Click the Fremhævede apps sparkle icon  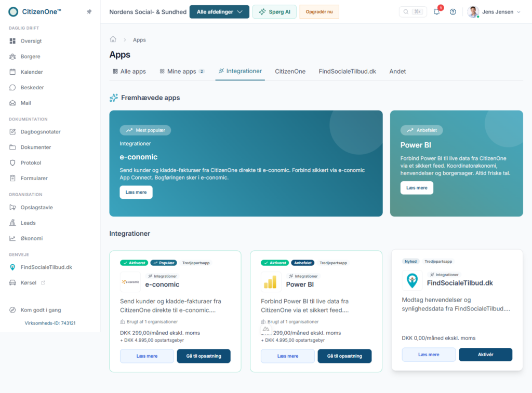click(114, 98)
